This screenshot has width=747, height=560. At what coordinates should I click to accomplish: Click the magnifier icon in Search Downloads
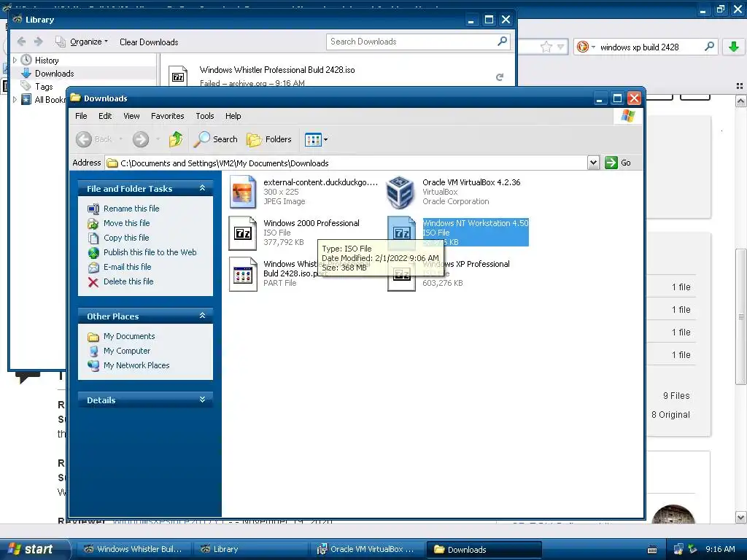click(502, 42)
